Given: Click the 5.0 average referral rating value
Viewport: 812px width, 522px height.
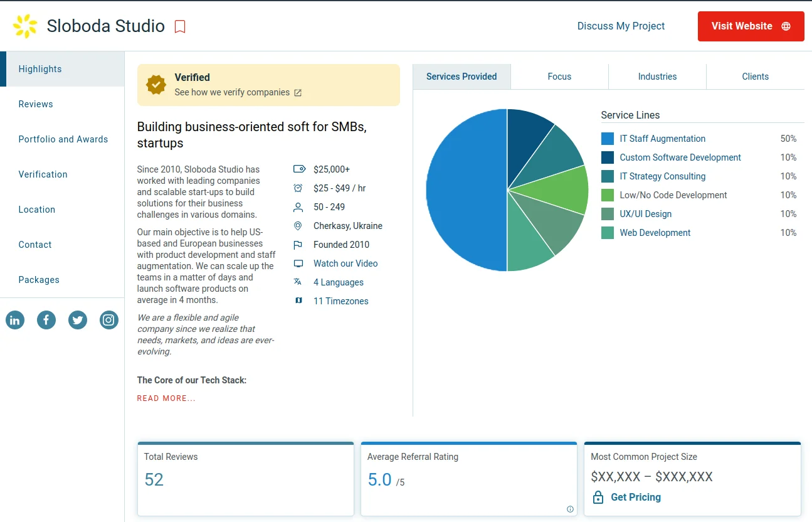Looking at the screenshot, I should pyautogui.click(x=379, y=480).
